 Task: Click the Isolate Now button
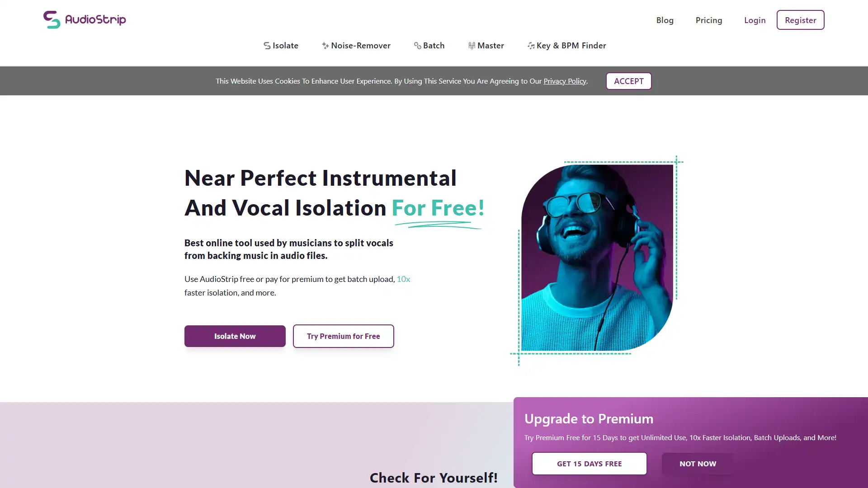coord(234,335)
